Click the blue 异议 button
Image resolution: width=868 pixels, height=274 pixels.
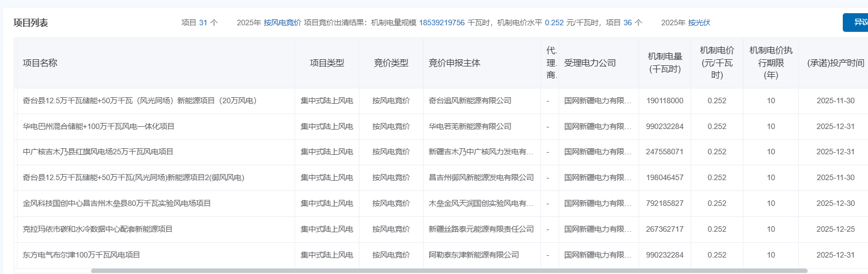point(857,23)
